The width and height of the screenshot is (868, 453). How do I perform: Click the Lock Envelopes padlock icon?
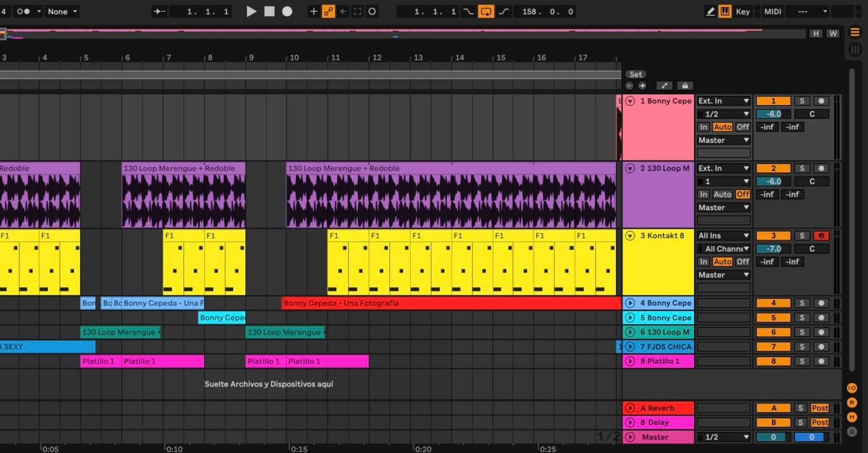(x=685, y=86)
